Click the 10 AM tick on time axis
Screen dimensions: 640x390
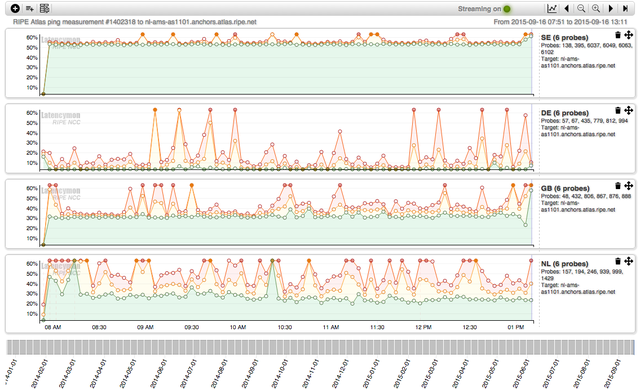[x=238, y=327]
